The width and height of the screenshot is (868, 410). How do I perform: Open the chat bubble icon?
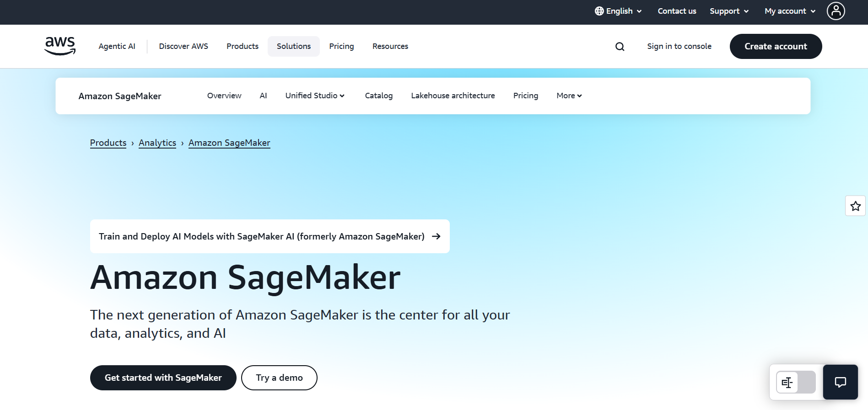pos(840,382)
